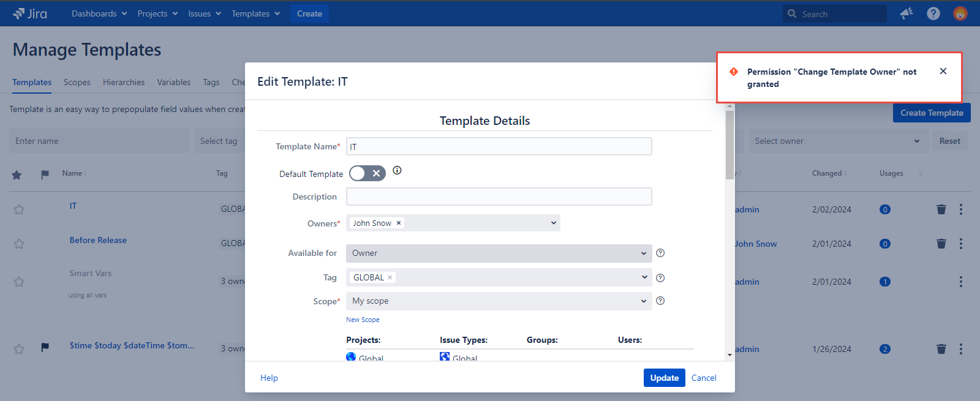
Task: Click the Template Name input field
Action: pos(499,146)
